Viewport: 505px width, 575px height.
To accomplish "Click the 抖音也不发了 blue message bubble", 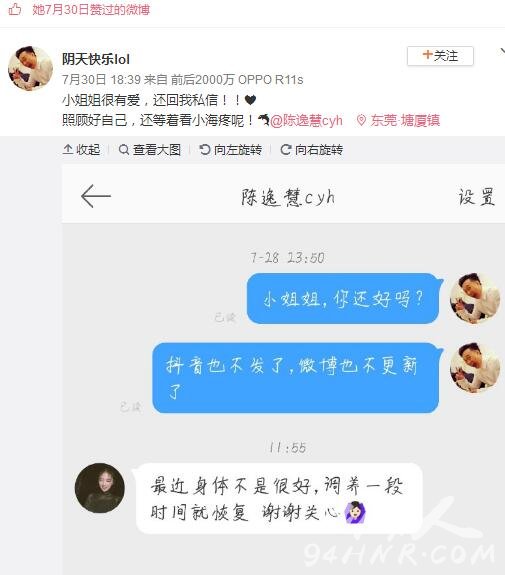I will [x=296, y=378].
